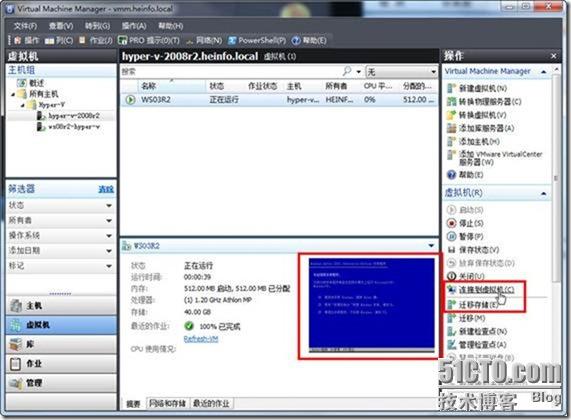Viewport: 571px width, 420px height.
Task: Click 帮助(E) in the actions pane
Action: [465, 175]
